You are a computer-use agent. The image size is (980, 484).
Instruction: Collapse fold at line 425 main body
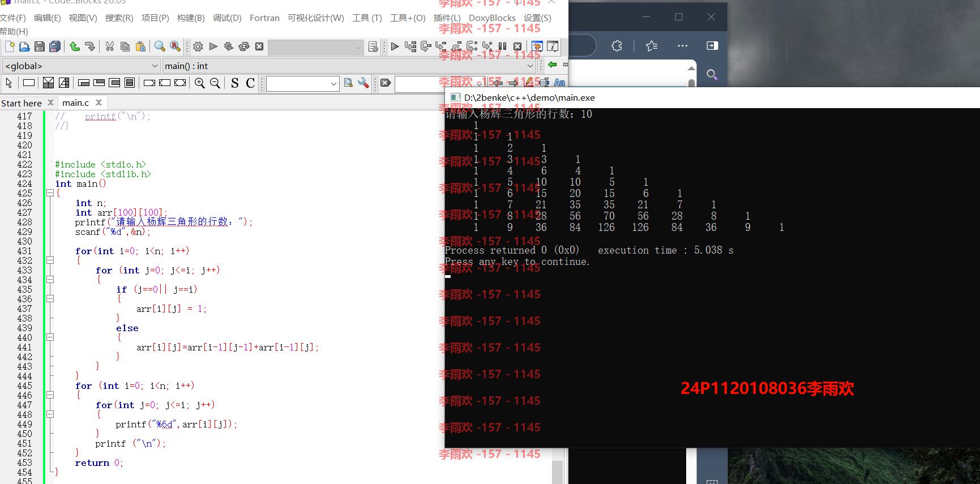[50, 193]
